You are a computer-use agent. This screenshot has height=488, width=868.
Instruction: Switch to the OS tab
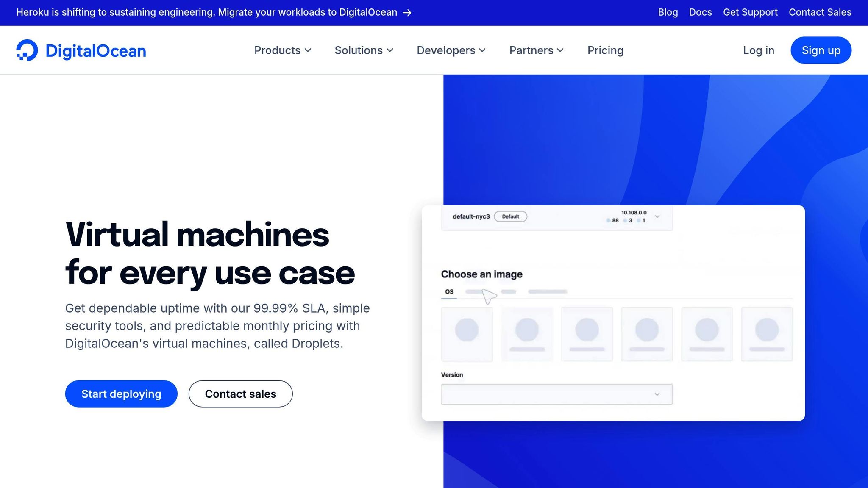449,291
